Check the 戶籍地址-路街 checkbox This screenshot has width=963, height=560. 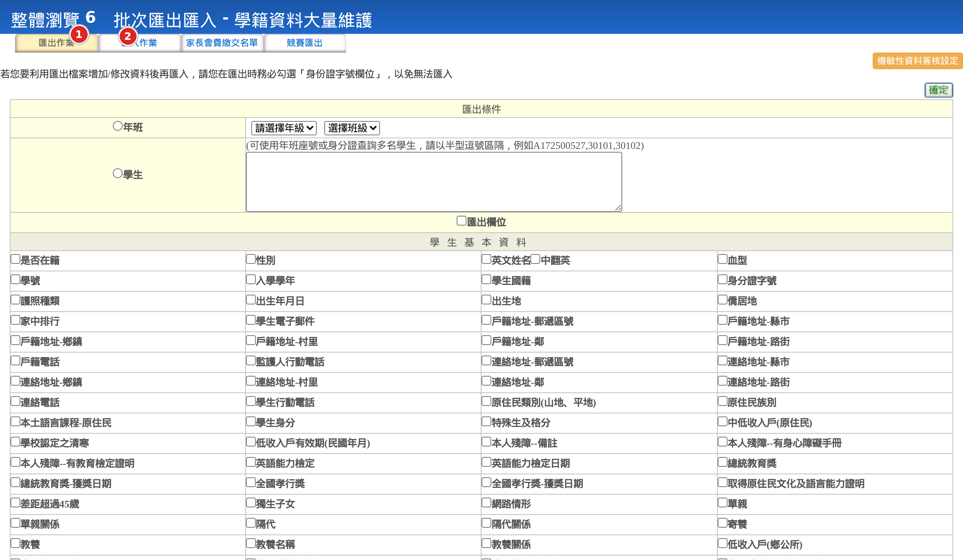(722, 340)
